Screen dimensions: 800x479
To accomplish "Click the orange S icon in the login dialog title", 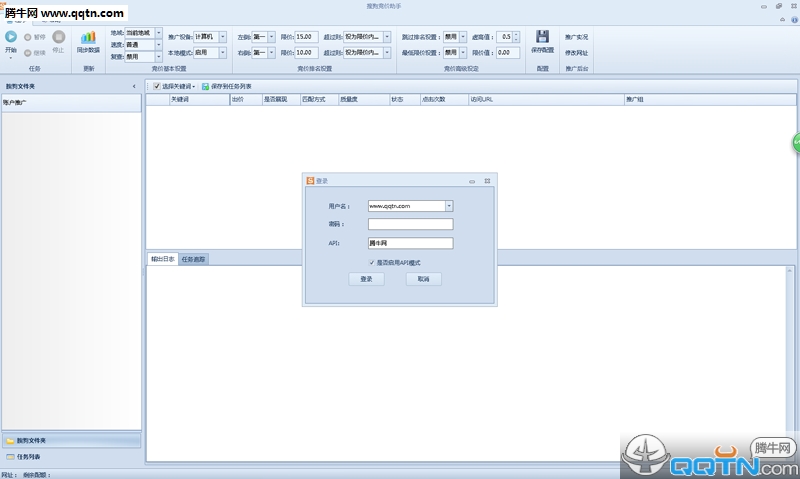I will coord(310,181).
